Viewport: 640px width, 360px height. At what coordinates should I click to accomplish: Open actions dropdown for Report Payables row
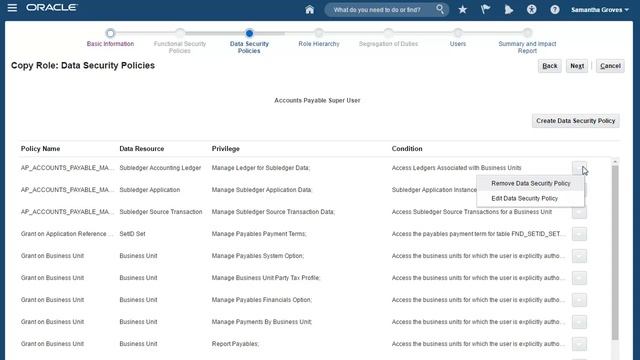click(x=579, y=344)
